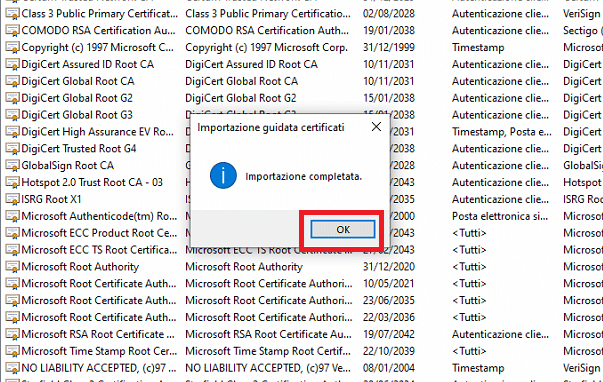Select certificate icon for Root Certificate expiring 22/03/2036

[x=12, y=317]
